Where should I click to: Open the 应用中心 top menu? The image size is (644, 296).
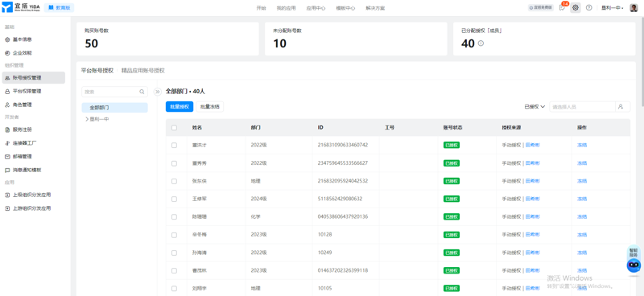316,8
